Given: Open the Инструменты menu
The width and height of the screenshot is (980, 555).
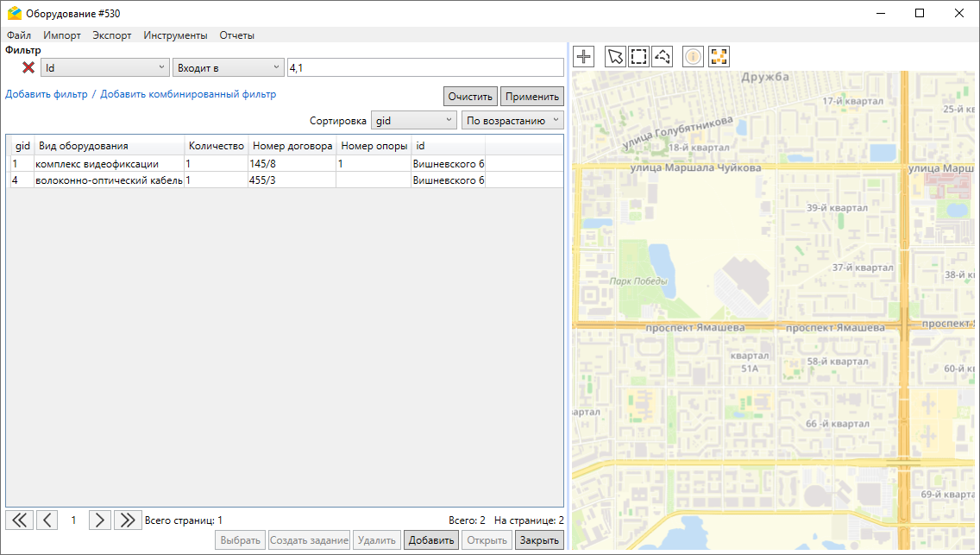Looking at the screenshot, I should (175, 35).
